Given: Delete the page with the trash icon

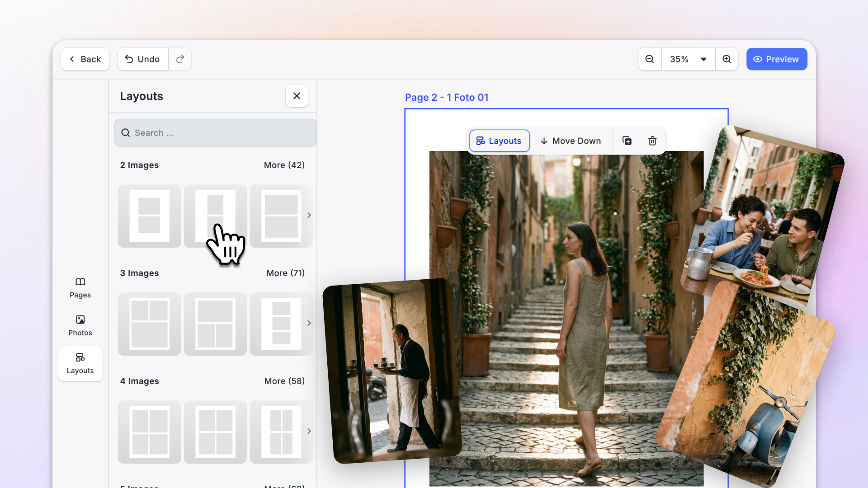Looking at the screenshot, I should click(x=652, y=141).
